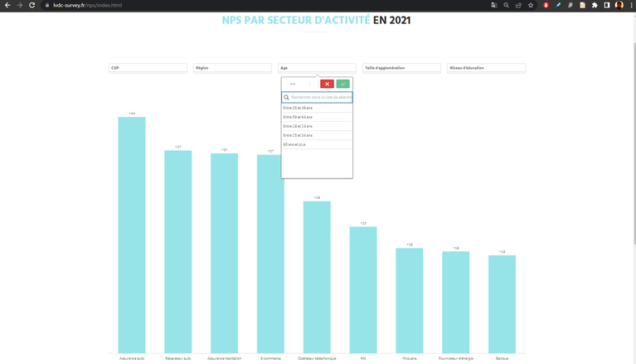
Task: Click the Assurance habitation bar
Action: point(225,253)
